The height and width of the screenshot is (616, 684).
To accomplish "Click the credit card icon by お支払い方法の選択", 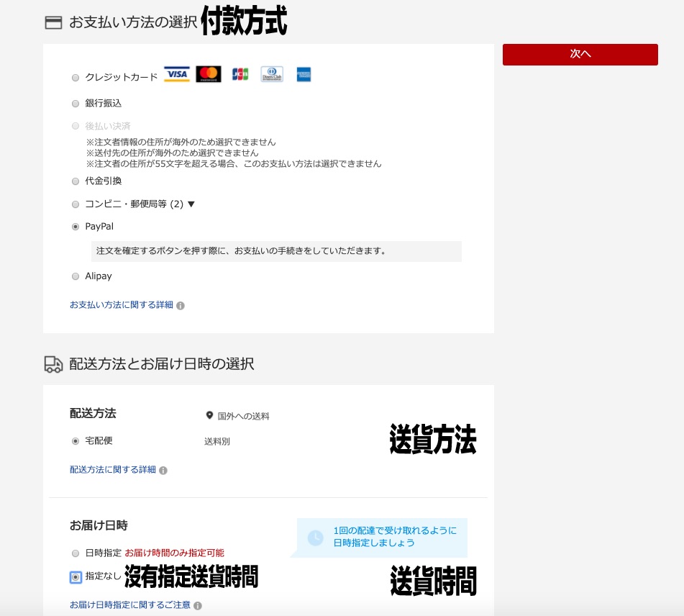I will (53, 22).
